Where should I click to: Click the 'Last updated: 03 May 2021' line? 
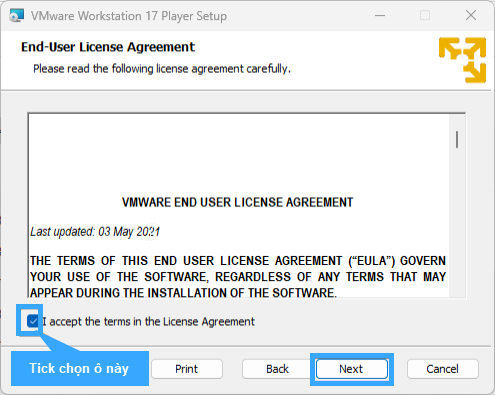(95, 231)
